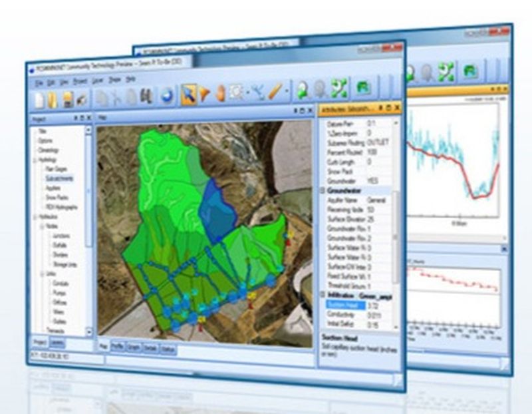
Task: Select Rain Gages in the project tree
Action: pyautogui.click(x=56, y=169)
